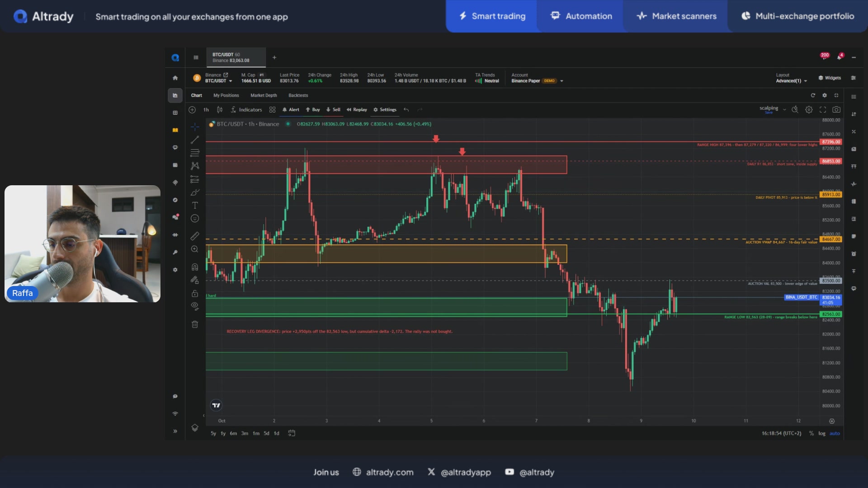The height and width of the screenshot is (488, 868).
Task: Open chart properties gear next to scalping
Action: (x=809, y=109)
